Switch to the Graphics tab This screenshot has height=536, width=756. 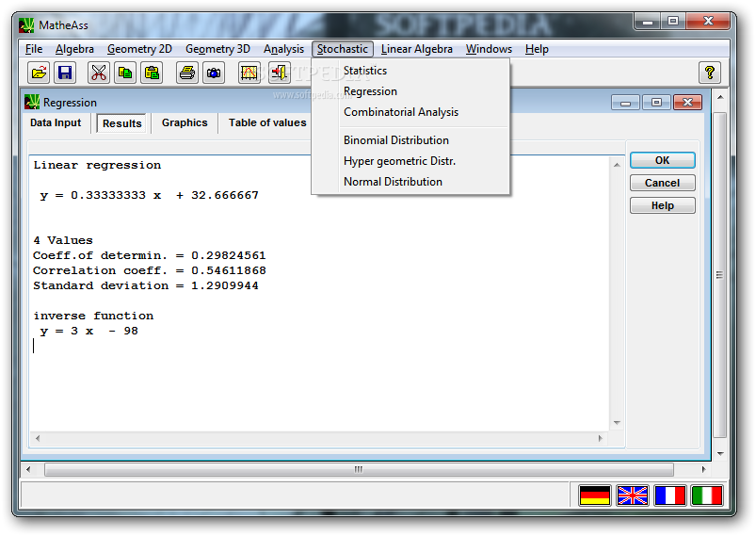click(185, 122)
